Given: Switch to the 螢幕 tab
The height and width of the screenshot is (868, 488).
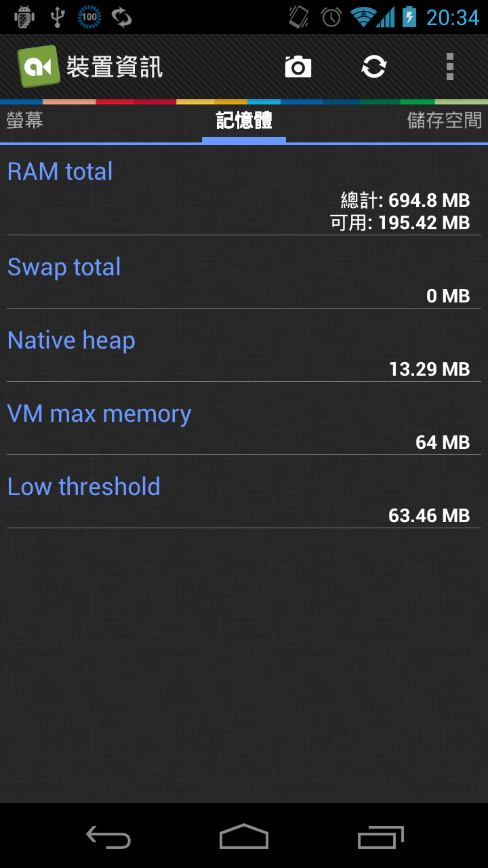Looking at the screenshot, I should pos(25,121).
